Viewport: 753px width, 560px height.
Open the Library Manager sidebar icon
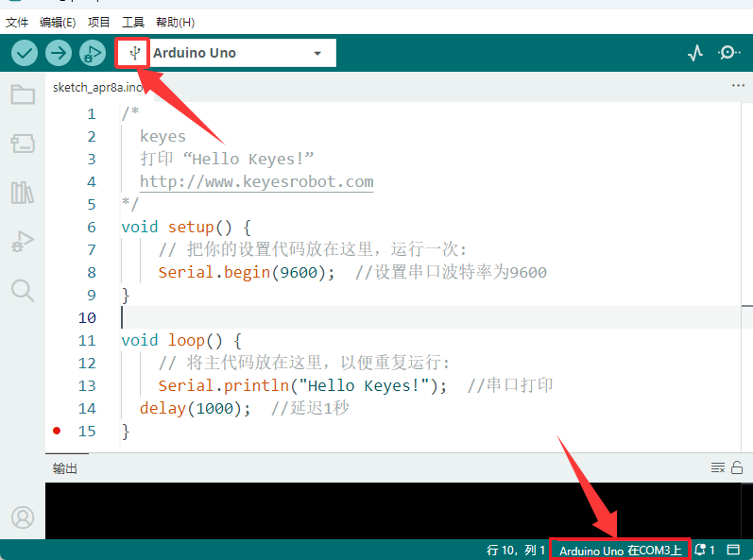click(x=23, y=193)
